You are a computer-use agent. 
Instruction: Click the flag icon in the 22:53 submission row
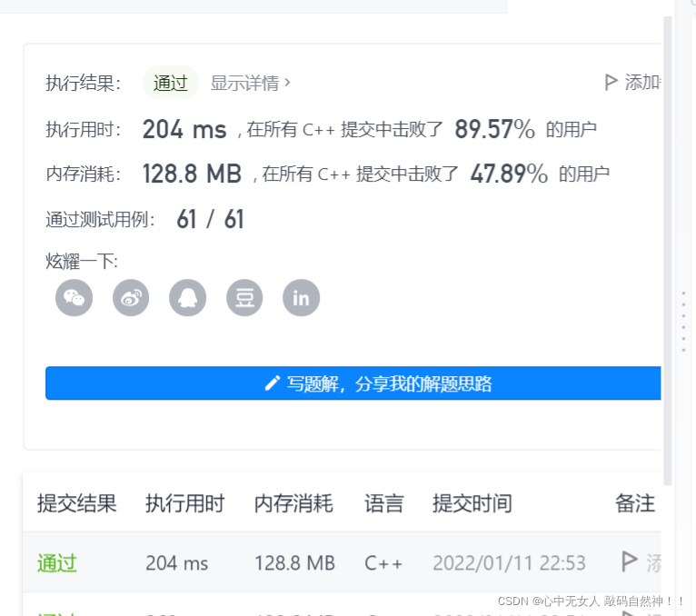[629, 561]
